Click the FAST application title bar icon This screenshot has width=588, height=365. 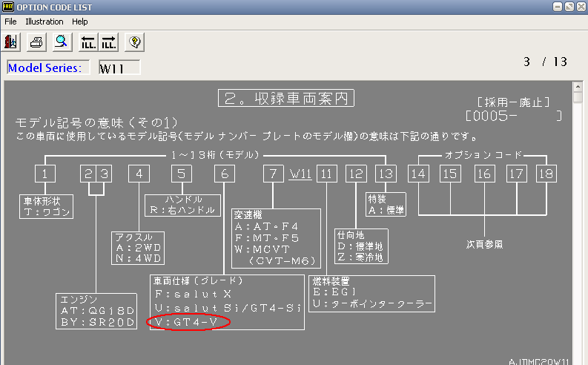9,7
